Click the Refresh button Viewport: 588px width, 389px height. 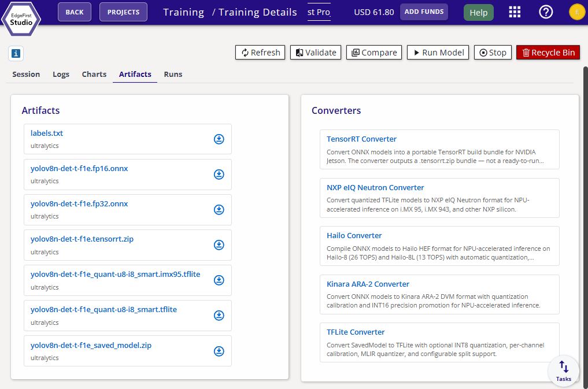click(x=260, y=53)
